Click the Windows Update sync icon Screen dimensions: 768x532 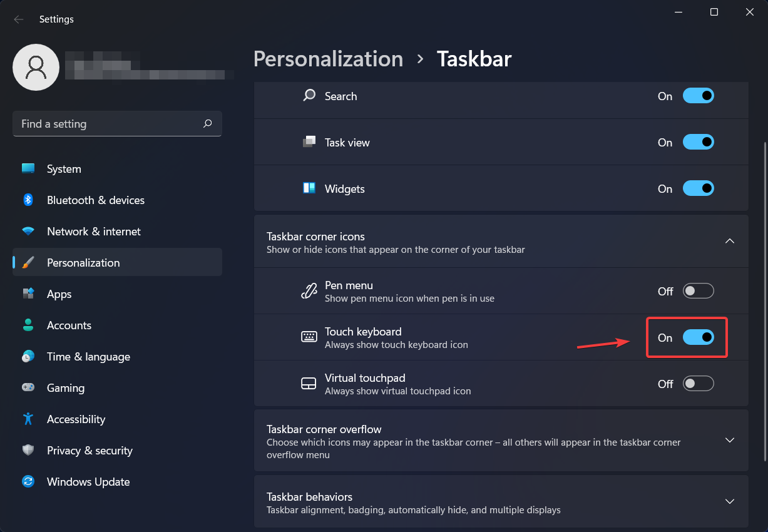pyautogui.click(x=28, y=482)
